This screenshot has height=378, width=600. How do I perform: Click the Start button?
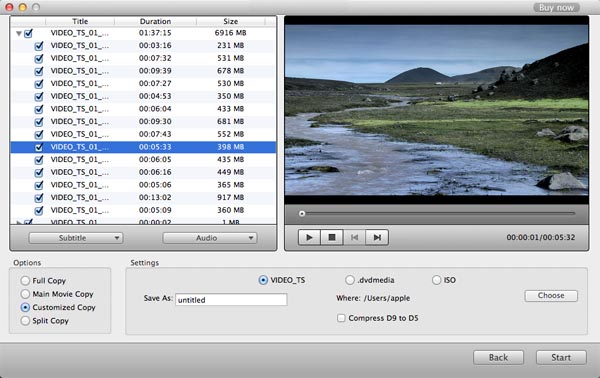point(561,358)
